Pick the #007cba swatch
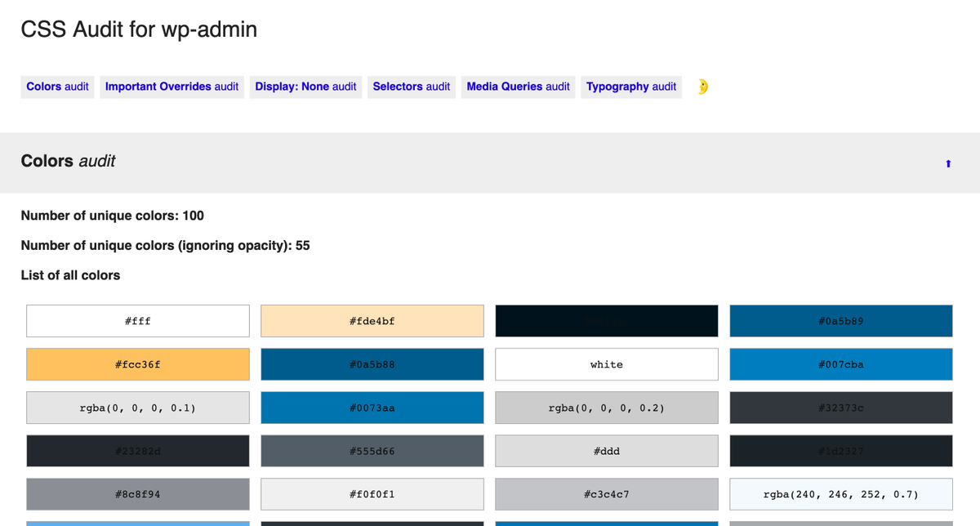 (x=841, y=364)
